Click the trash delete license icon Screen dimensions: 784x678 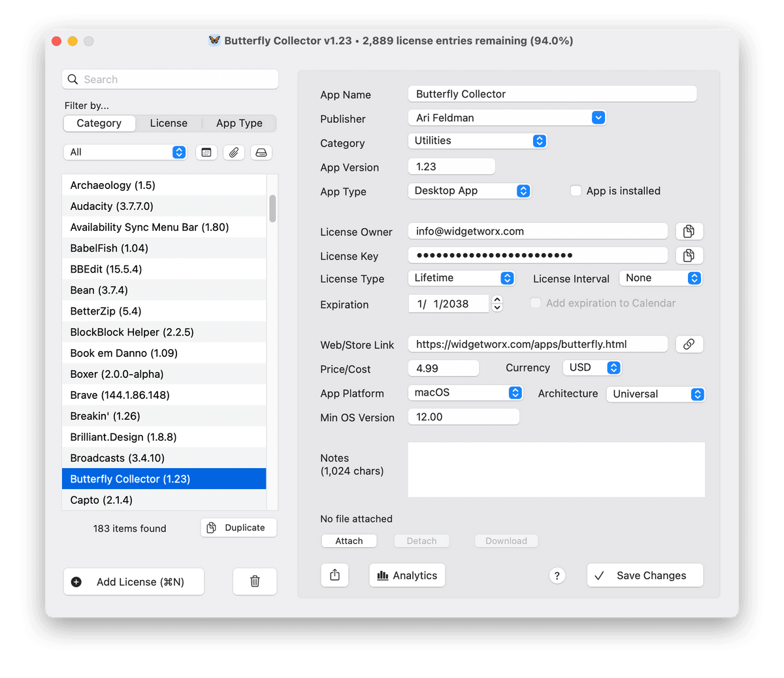point(255,581)
